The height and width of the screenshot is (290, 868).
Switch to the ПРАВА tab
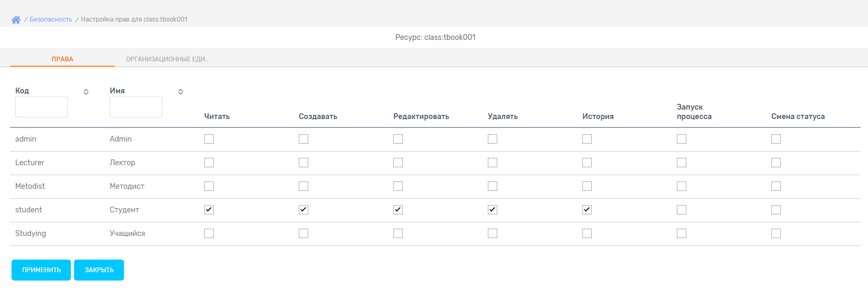click(x=62, y=59)
